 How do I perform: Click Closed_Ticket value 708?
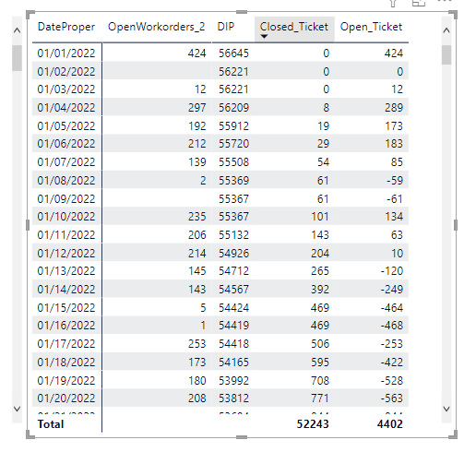[320, 381]
